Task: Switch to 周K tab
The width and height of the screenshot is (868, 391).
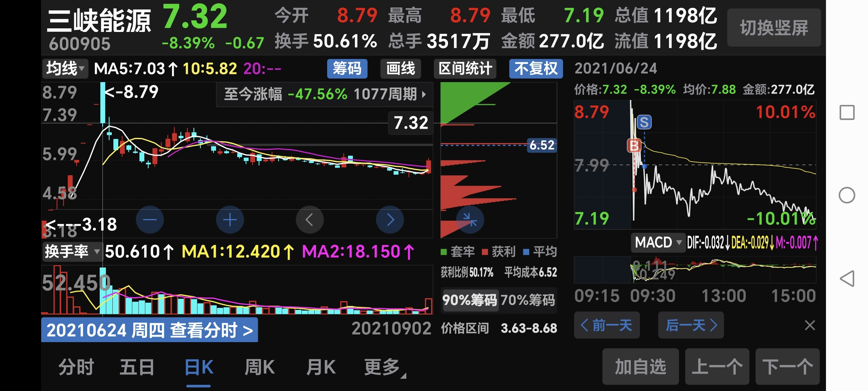Action: pyautogui.click(x=259, y=367)
